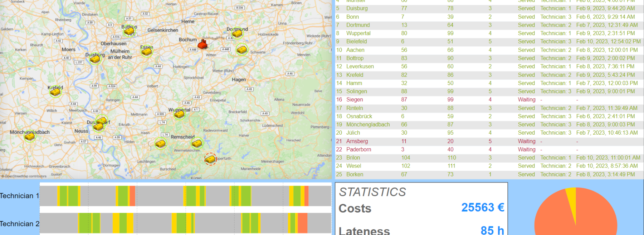Select the Duisburg row in the table
Screen dimensions: 644x235
point(489,8)
